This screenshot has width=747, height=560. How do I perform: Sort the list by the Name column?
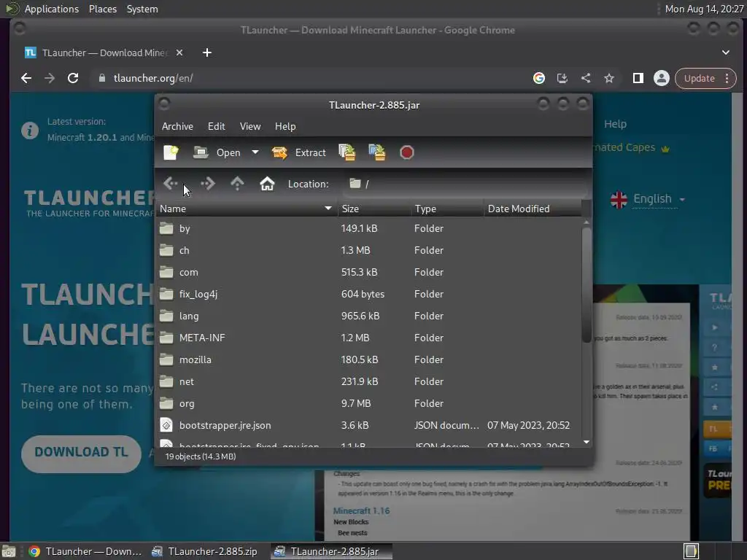click(247, 209)
